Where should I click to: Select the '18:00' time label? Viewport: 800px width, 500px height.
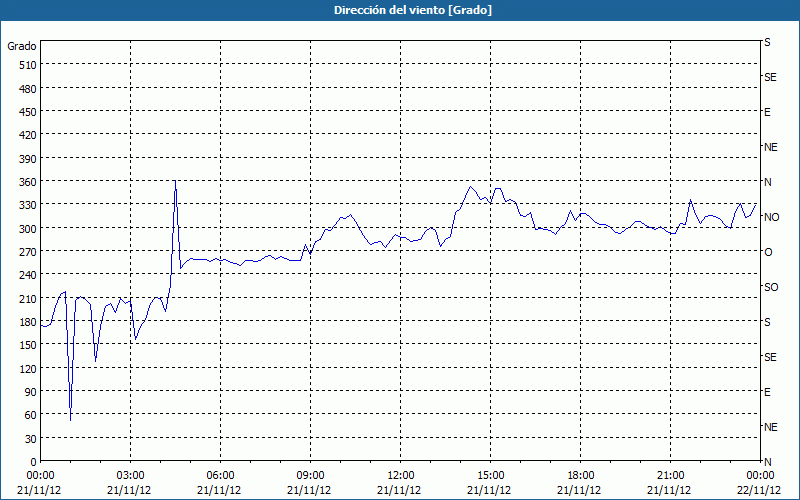point(581,476)
